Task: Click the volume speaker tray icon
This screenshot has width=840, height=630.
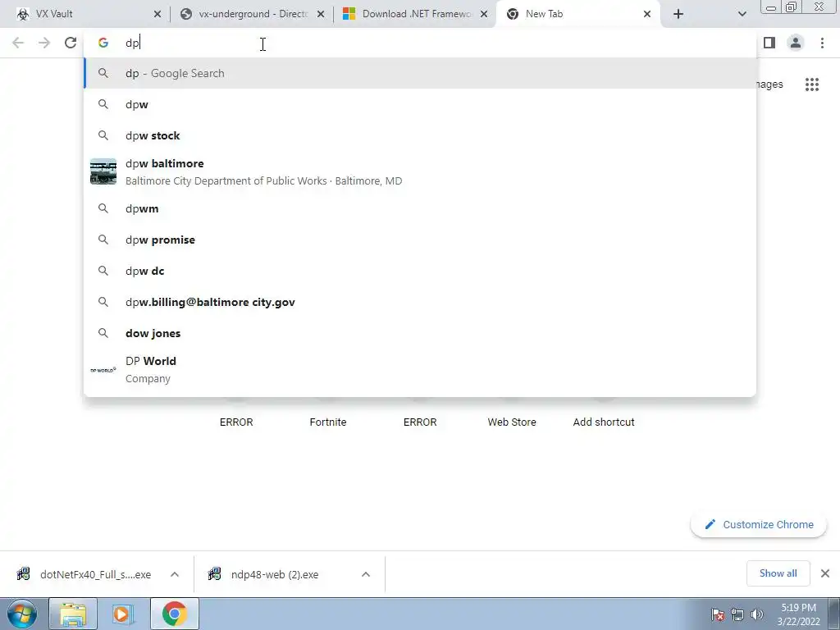Action: 756,614
